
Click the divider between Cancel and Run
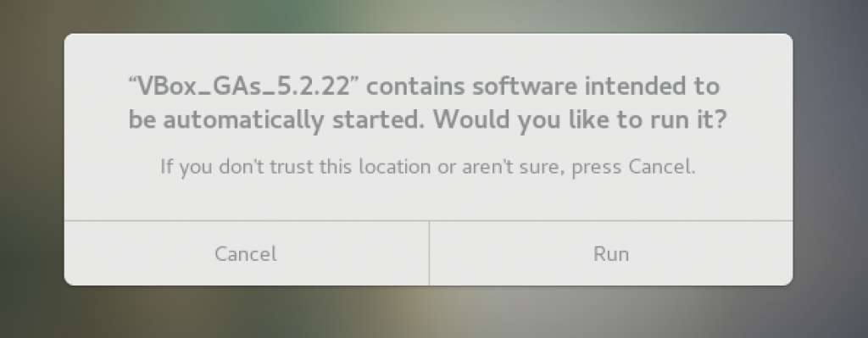click(x=429, y=253)
